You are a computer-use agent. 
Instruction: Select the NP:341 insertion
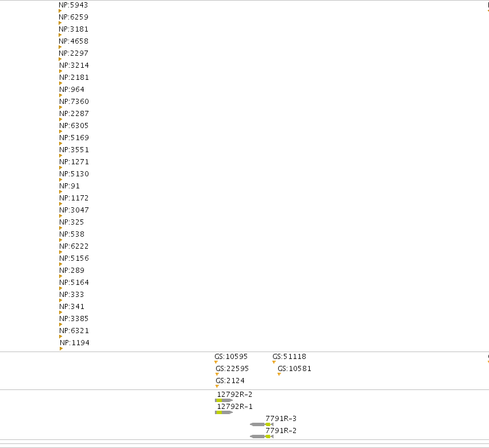click(72, 307)
